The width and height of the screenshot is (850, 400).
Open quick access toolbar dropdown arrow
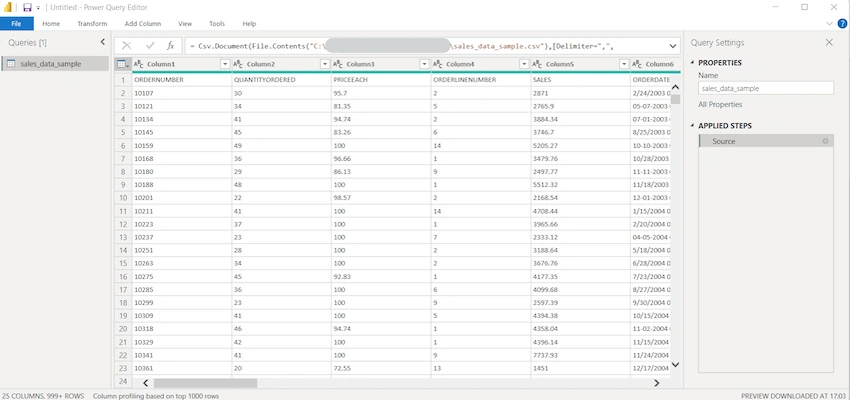click(x=38, y=8)
